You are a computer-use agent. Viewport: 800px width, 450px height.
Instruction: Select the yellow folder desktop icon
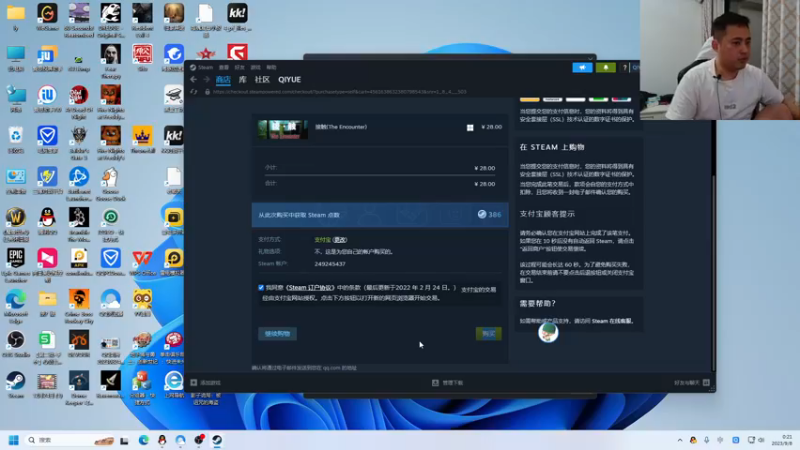click(15, 17)
